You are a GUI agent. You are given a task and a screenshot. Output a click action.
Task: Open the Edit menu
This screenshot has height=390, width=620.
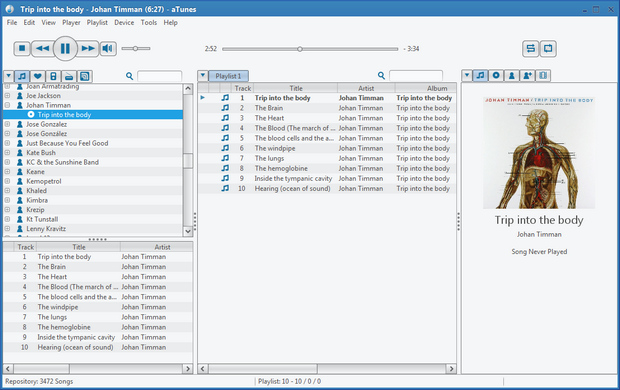tap(29, 23)
